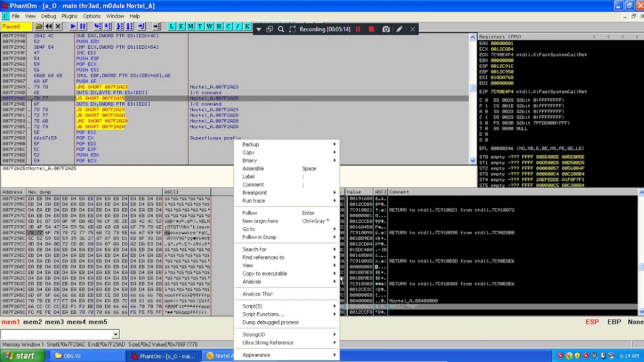Open Log window with L button
Image resolution: width=644 pixels, height=362 pixels.
pyautogui.click(x=172, y=26)
